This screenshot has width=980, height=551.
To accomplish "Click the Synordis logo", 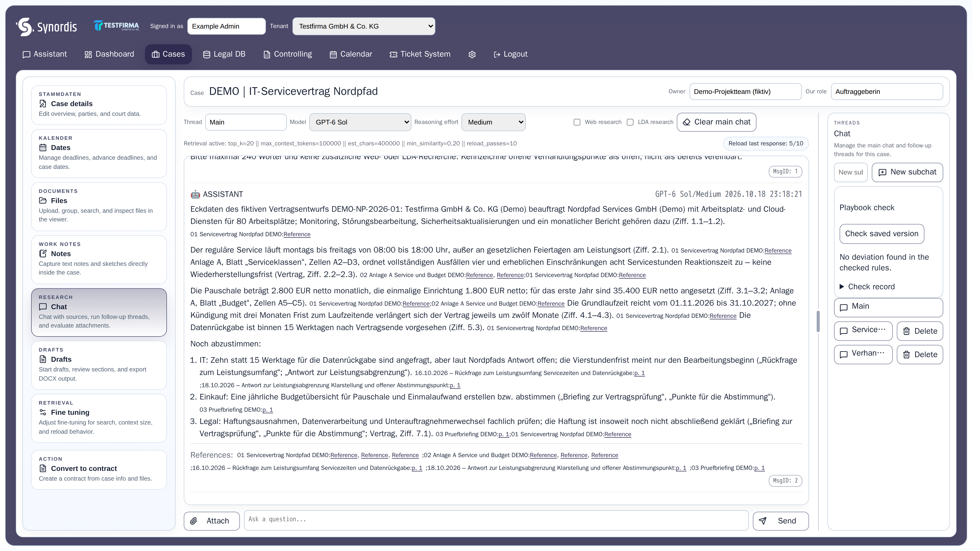I will pos(47,27).
